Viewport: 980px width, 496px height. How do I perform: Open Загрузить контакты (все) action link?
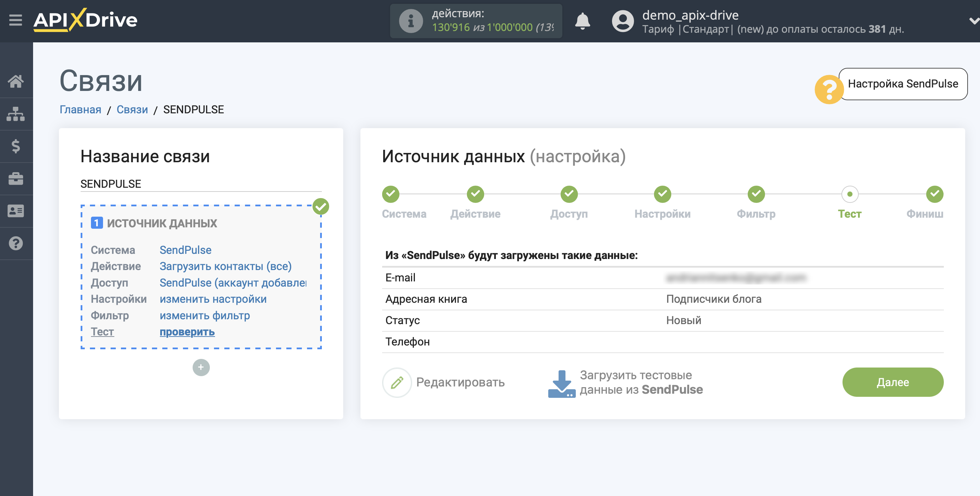(x=226, y=266)
